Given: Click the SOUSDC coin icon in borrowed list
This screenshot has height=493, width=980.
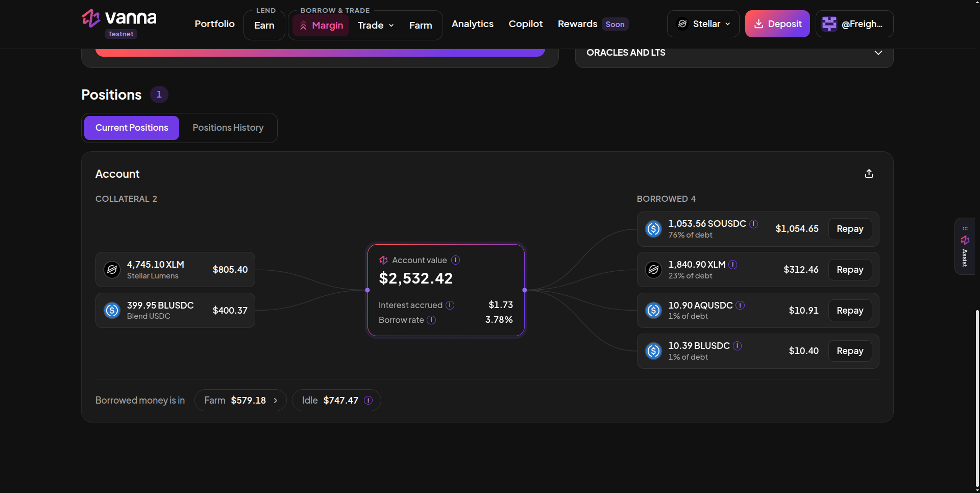Looking at the screenshot, I should click(x=653, y=229).
